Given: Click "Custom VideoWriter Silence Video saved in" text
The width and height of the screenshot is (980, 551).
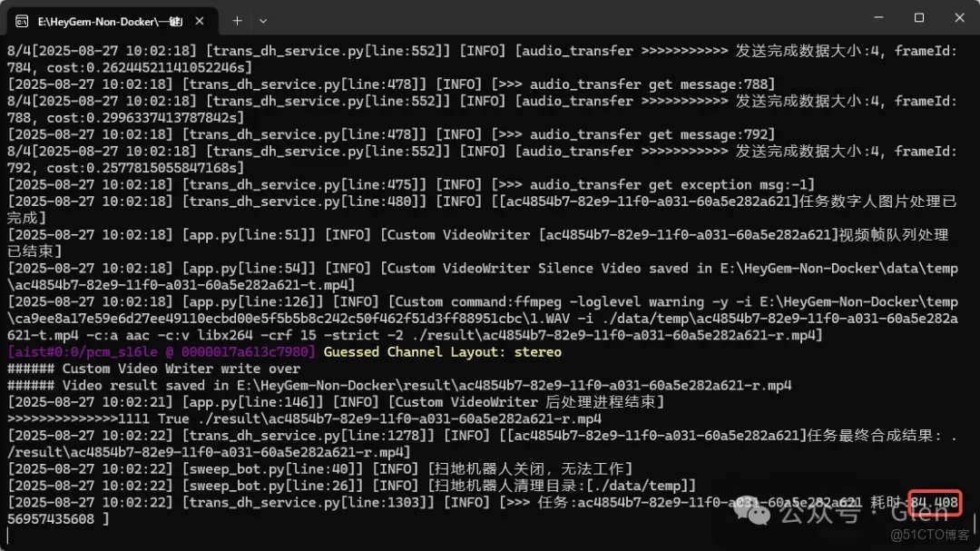Looking at the screenshot, I should coord(551,269).
